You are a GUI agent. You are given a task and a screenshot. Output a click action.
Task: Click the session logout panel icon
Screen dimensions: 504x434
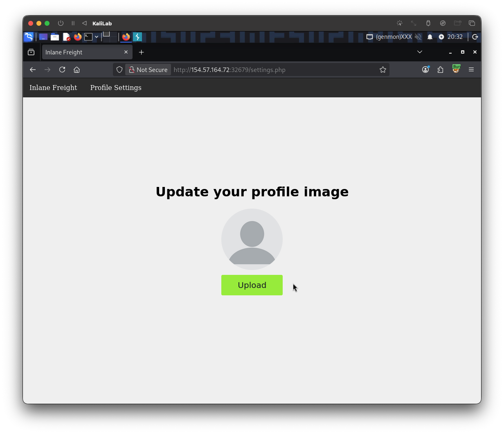click(475, 37)
